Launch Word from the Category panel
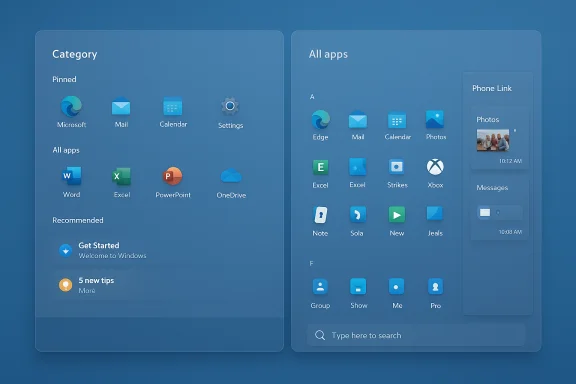 pos(72,176)
